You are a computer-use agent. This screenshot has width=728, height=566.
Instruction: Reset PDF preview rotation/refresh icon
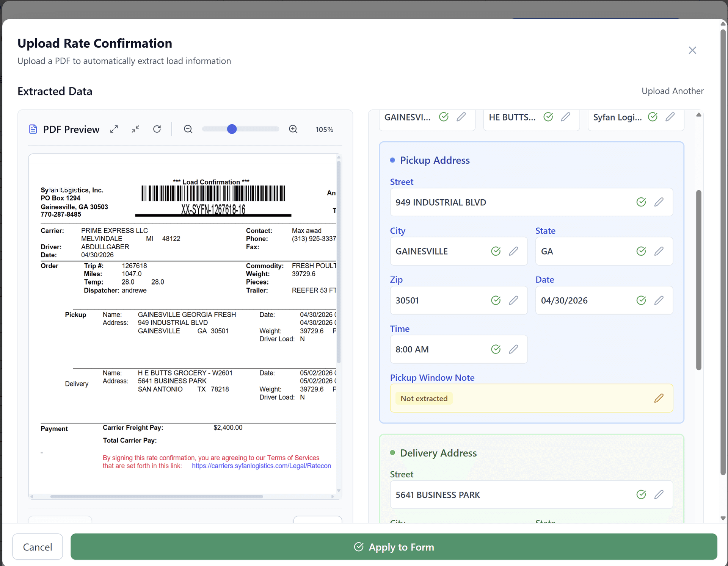(x=157, y=129)
